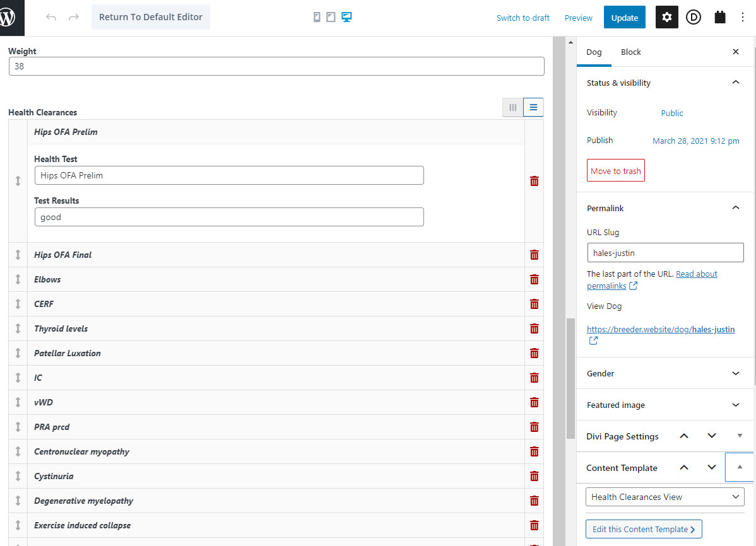
Task: Delete the Centronuclear myopathy row
Action: tap(535, 451)
